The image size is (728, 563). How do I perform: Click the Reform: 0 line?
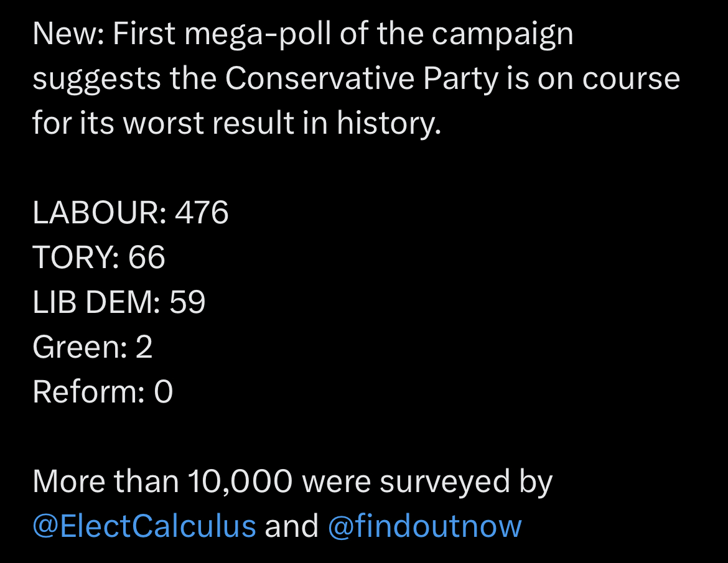click(103, 392)
